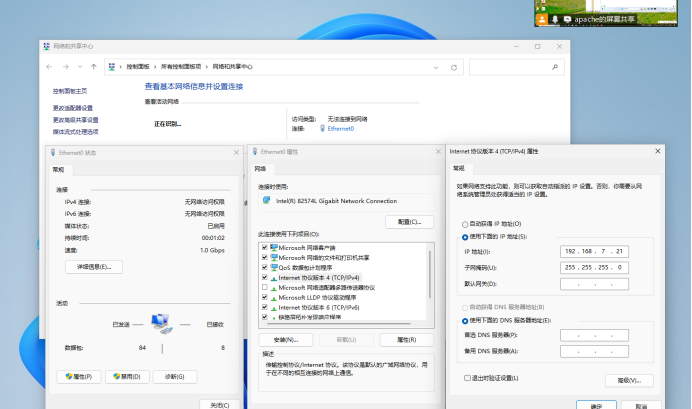Click the Back arrow in the explorer toolbar

click(50, 66)
